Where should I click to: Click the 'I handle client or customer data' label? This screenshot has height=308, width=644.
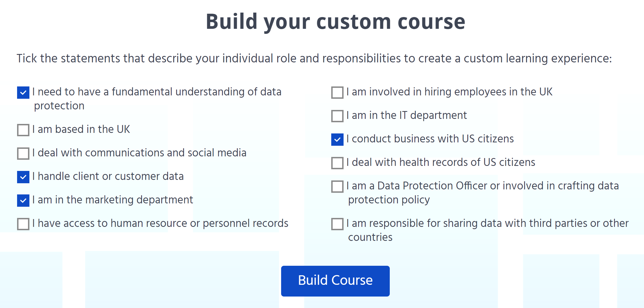click(108, 177)
